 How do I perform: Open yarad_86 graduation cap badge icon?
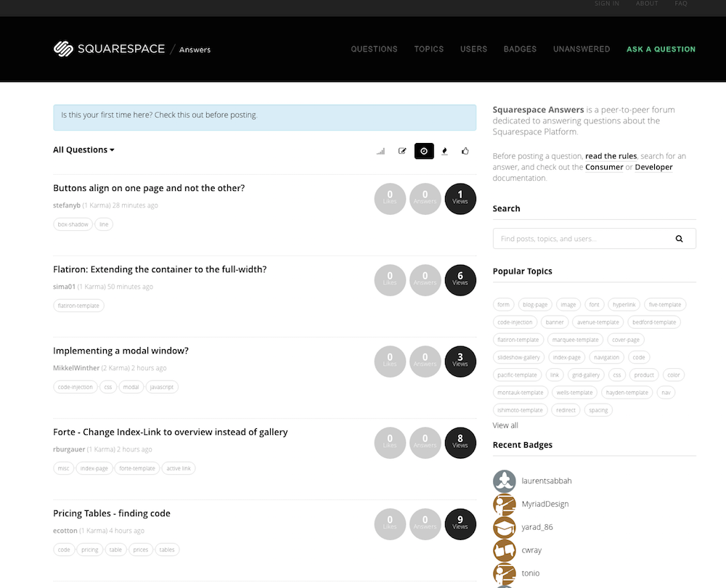click(505, 527)
